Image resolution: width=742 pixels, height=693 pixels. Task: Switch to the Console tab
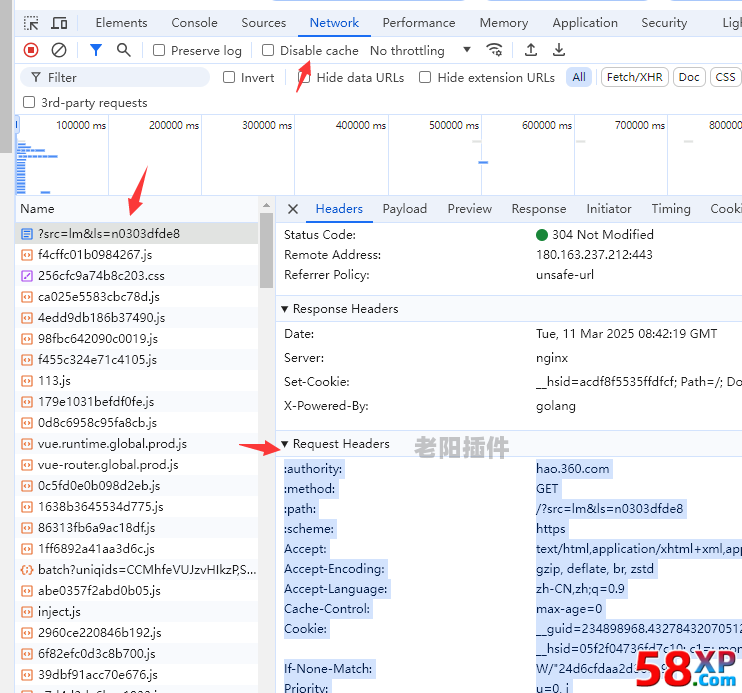tap(194, 23)
